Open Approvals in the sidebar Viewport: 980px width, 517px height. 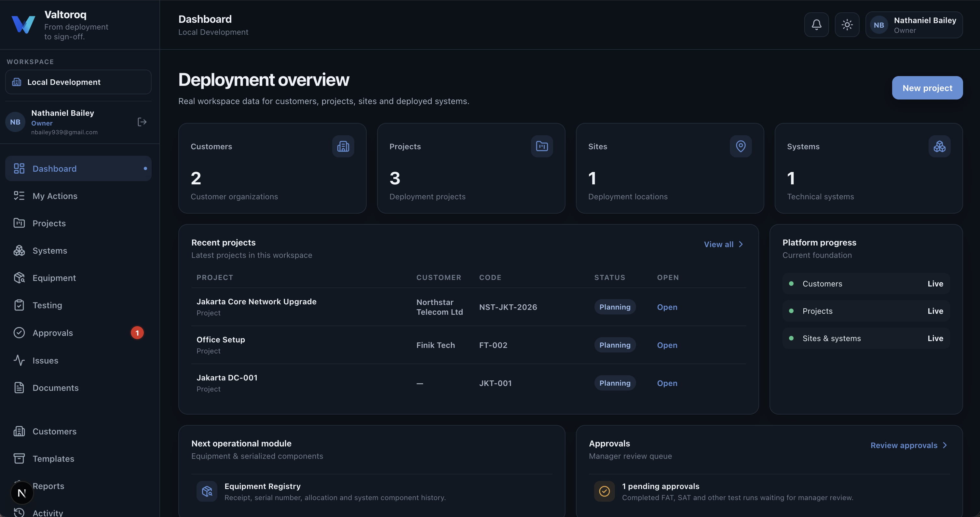click(78, 333)
